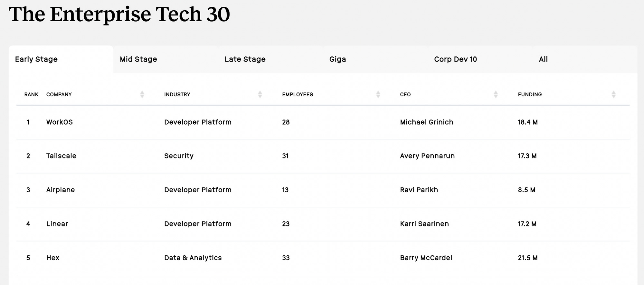Open the Tailscale company entry
644x285 pixels.
pyautogui.click(x=61, y=156)
